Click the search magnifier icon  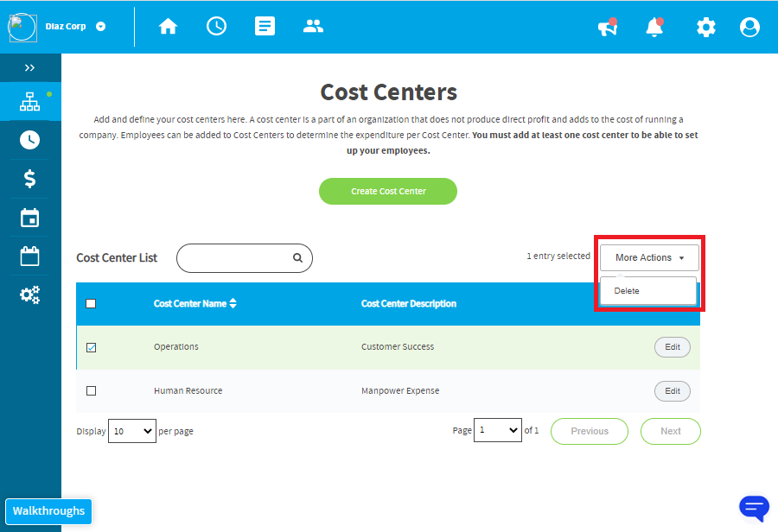coord(297,258)
